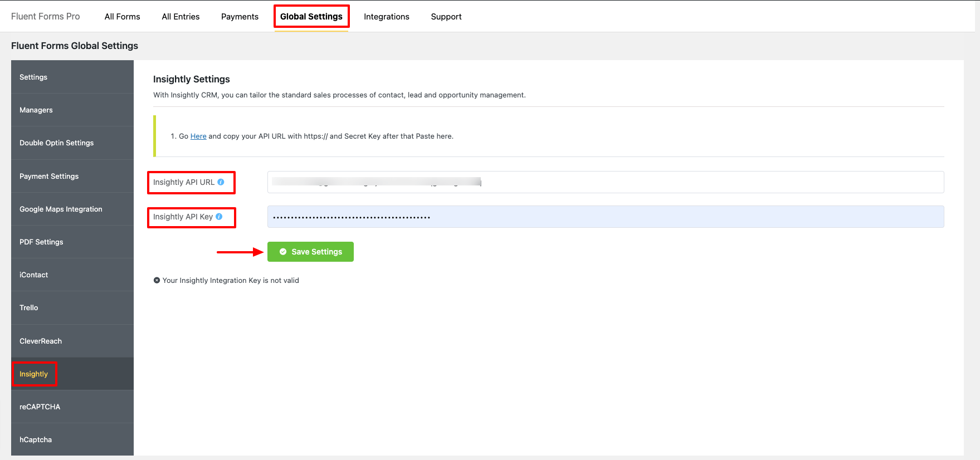Open Settings in the sidebar

coord(72,77)
